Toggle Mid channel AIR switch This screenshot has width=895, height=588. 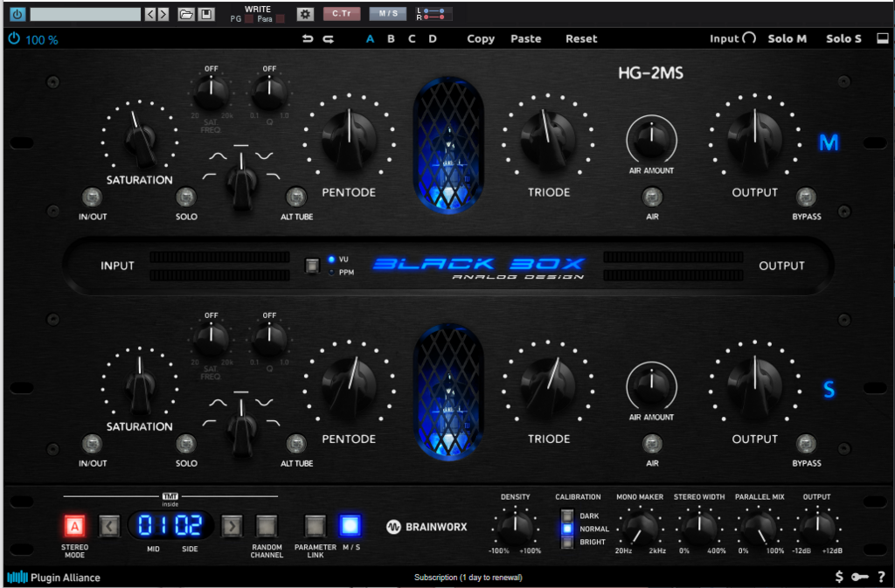[652, 197]
